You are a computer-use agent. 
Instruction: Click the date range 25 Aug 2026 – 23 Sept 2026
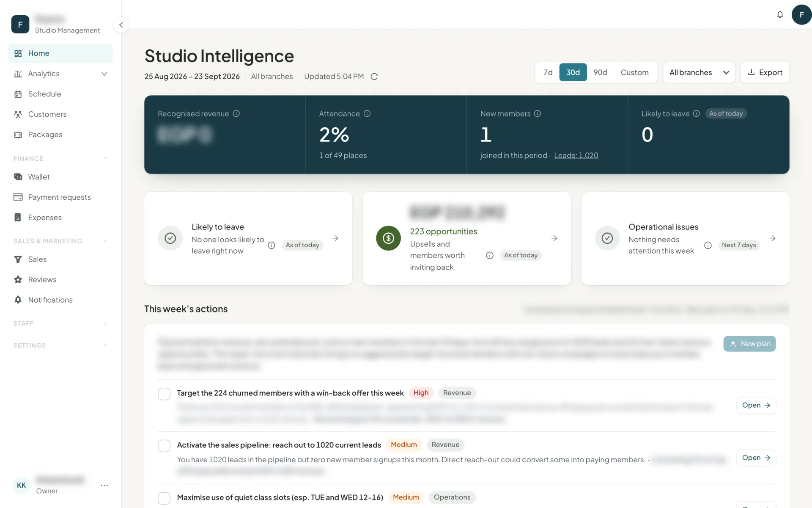(192, 77)
